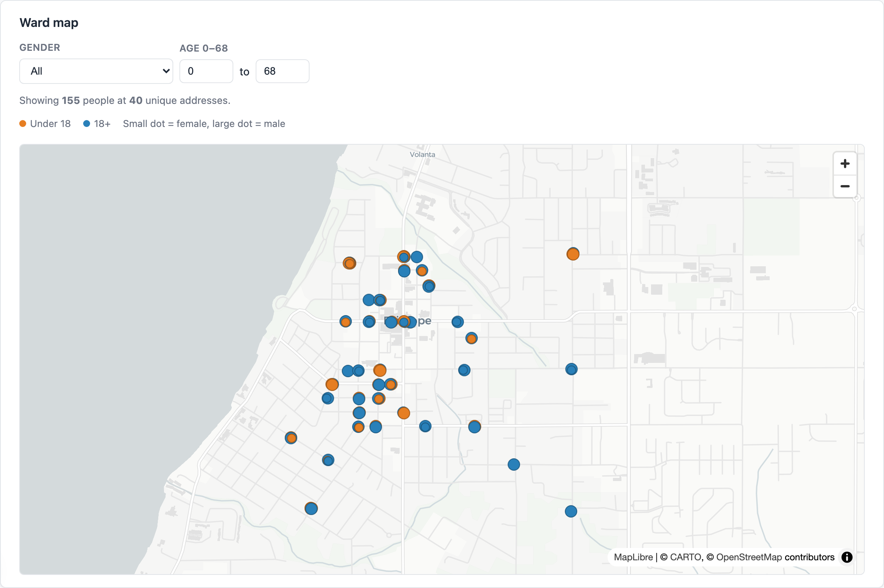Click the minimum age field showing 0
The width and height of the screenshot is (884, 588).
(x=206, y=71)
